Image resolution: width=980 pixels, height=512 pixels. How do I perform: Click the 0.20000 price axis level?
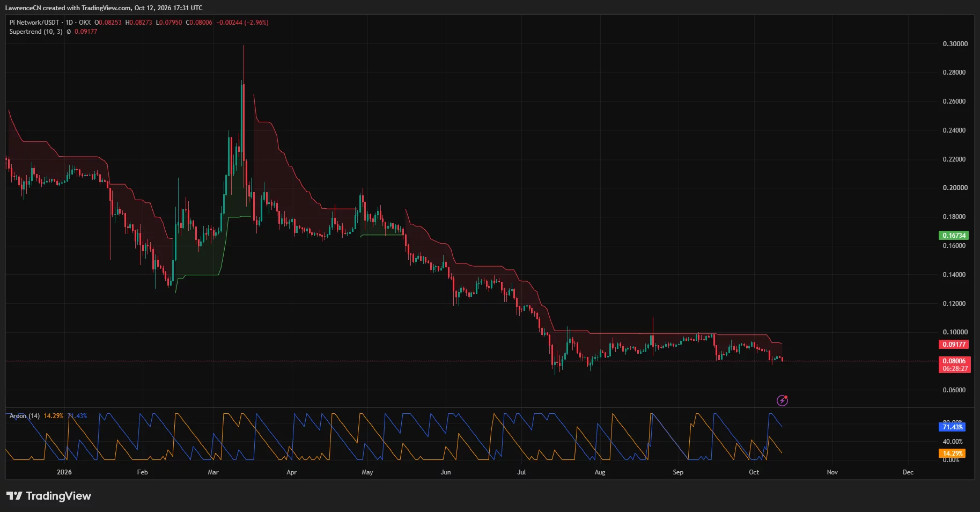click(x=955, y=188)
